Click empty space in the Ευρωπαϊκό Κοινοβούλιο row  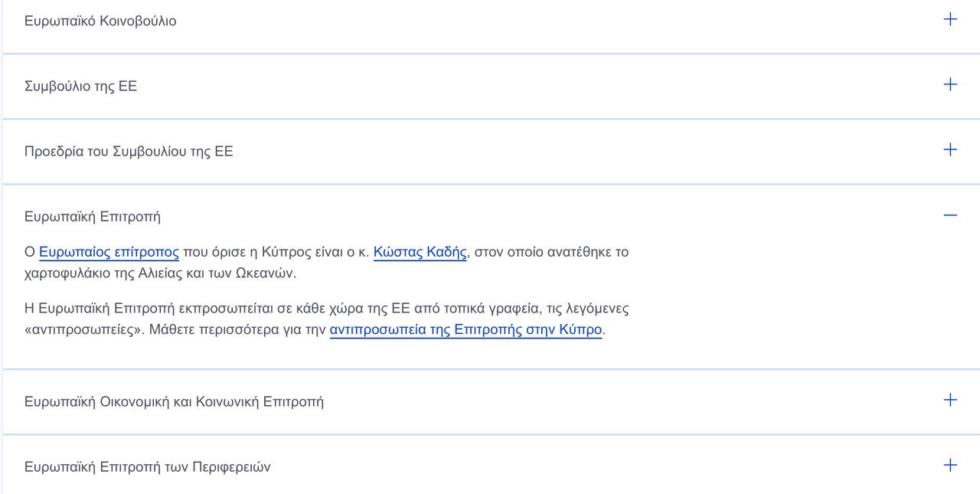pyautogui.click(x=536, y=21)
